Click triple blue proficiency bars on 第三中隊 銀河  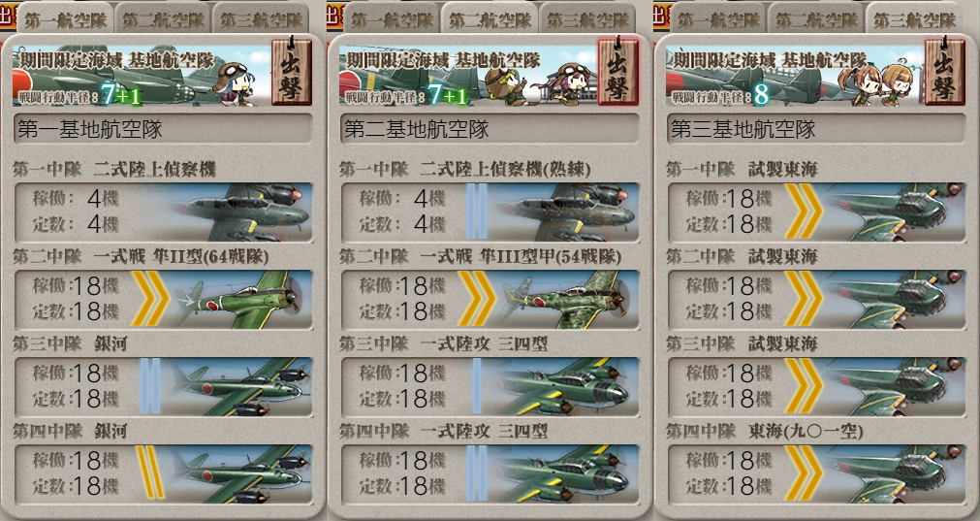click(x=150, y=386)
